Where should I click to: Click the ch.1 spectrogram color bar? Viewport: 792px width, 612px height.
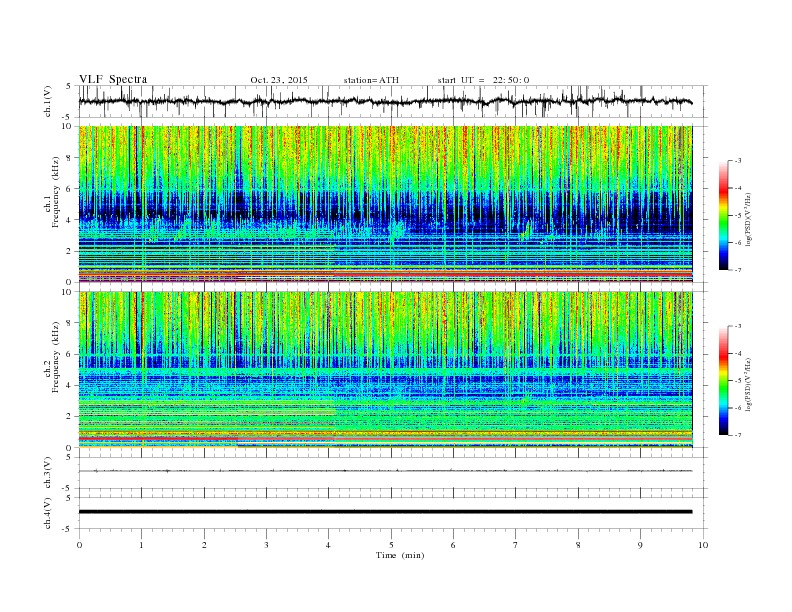[x=723, y=215]
